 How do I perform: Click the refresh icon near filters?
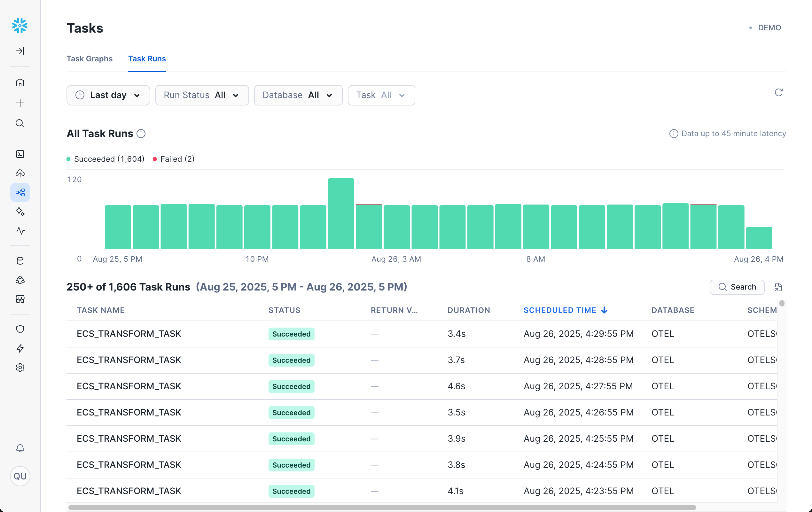778,92
